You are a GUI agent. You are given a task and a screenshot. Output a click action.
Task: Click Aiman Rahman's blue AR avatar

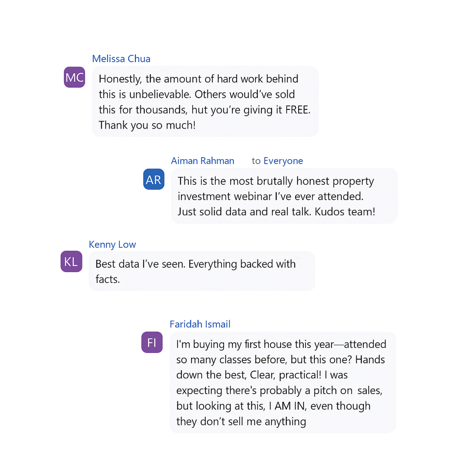pos(154,179)
